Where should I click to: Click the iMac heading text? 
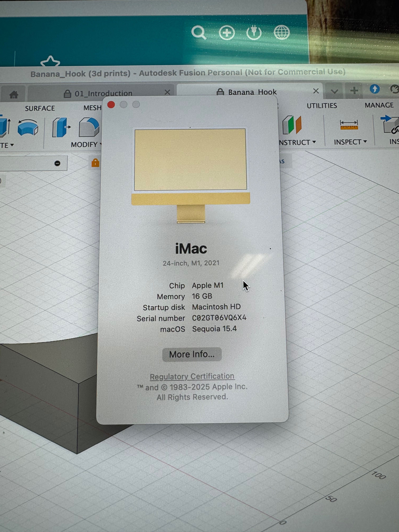point(191,249)
